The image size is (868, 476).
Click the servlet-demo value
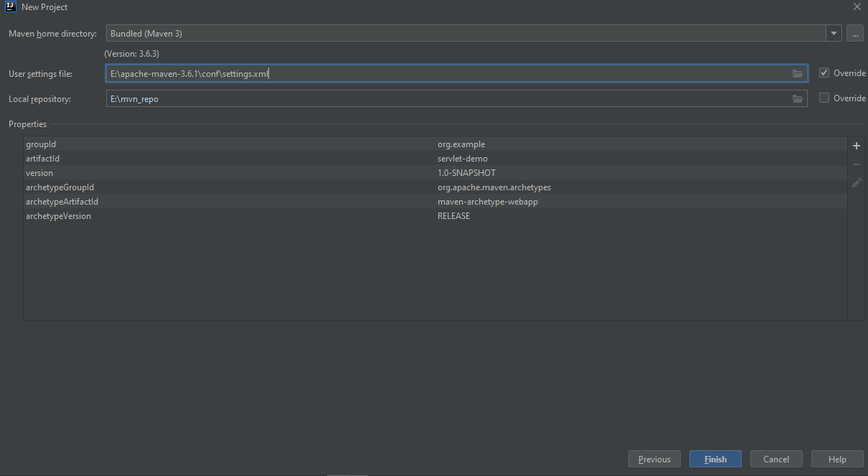(x=463, y=159)
